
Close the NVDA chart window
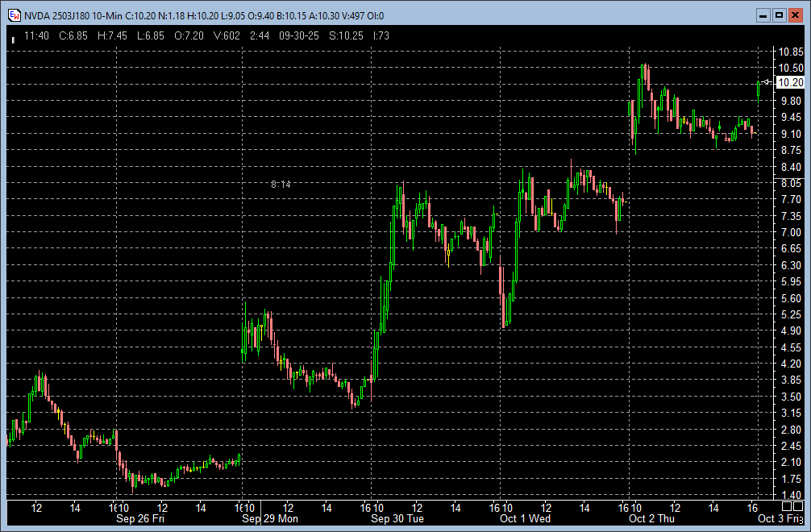point(794,15)
